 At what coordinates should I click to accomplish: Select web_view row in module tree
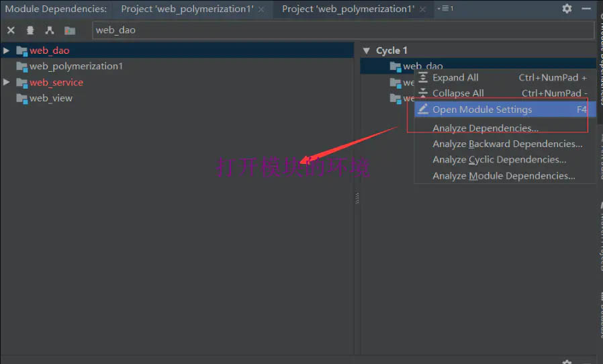coord(177,98)
